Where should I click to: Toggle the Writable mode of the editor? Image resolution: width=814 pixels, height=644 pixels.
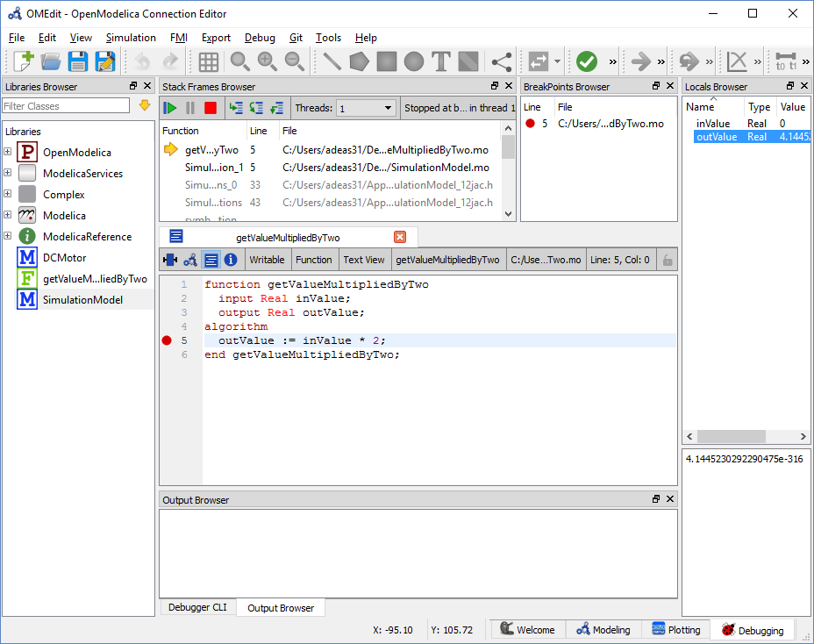point(267,259)
